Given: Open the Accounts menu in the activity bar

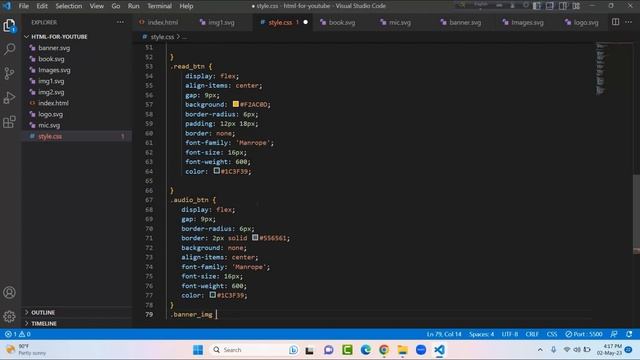Looking at the screenshot, I should (x=9, y=292).
